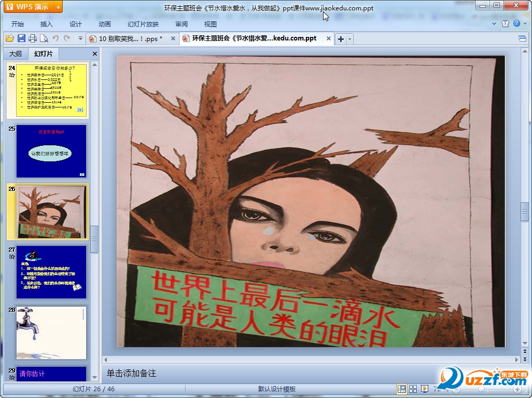Create a new document tab with plus button
Image resolution: width=532 pixels, height=398 pixels.
click(x=341, y=39)
